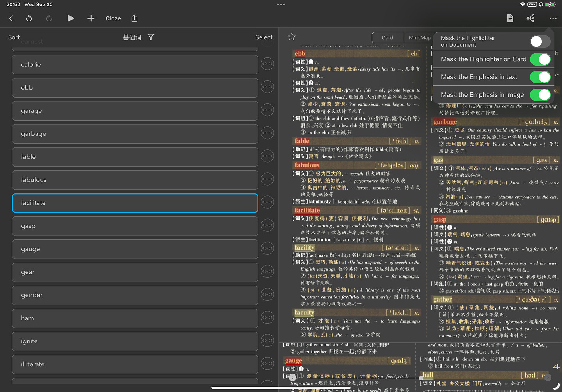Turn off Mask the Emphasis in image
Screen dimensions: 562x392
click(x=540, y=95)
